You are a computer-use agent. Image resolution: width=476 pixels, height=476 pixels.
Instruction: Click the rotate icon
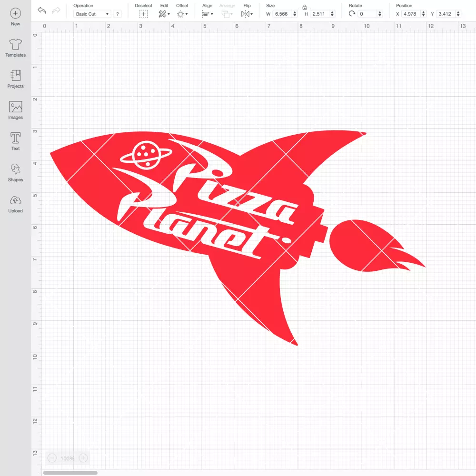[352, 14]
